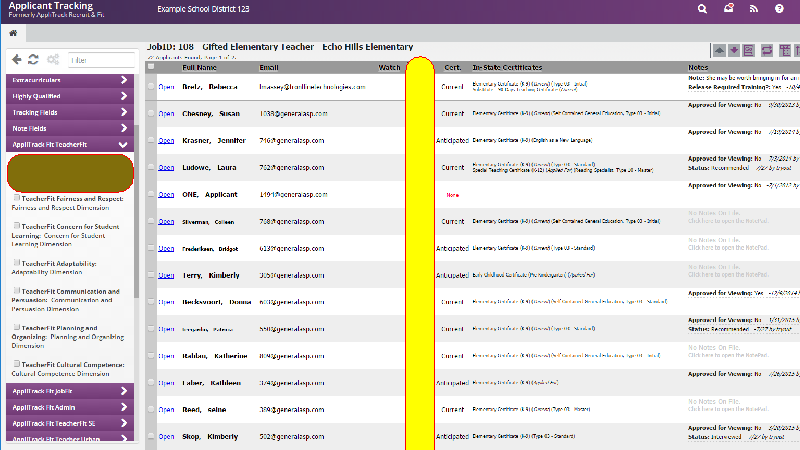Expand the Note Fields section
Screen dimensions: 800x450
pyautogui.click(x=70, y=129)
